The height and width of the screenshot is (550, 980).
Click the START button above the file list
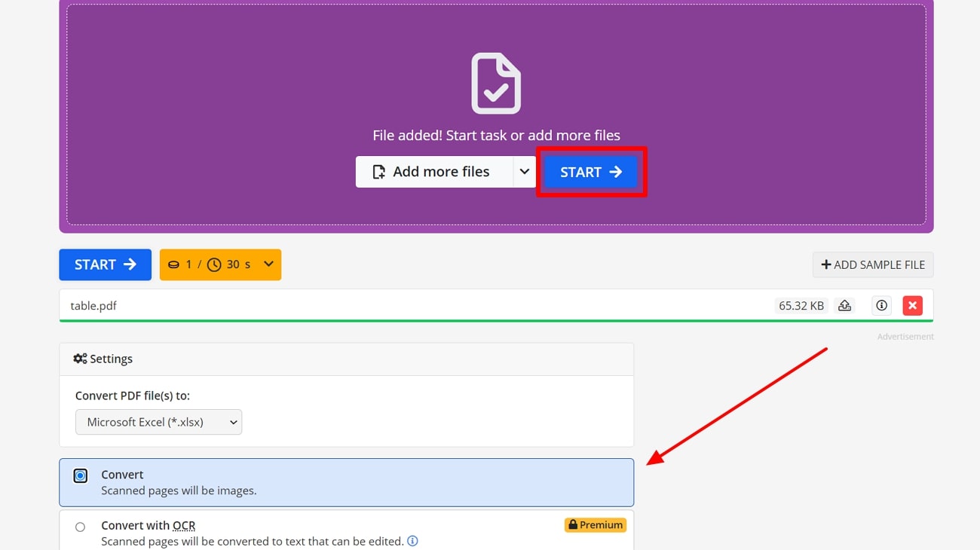point(105,264)
